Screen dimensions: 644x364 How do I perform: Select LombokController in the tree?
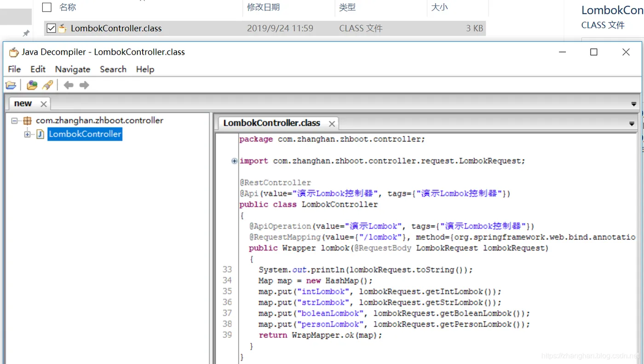(x=85, y=134)
